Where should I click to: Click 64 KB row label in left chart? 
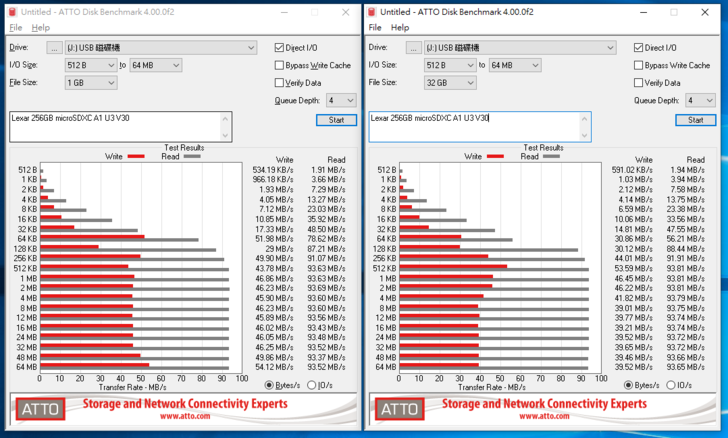click(27, 239)
